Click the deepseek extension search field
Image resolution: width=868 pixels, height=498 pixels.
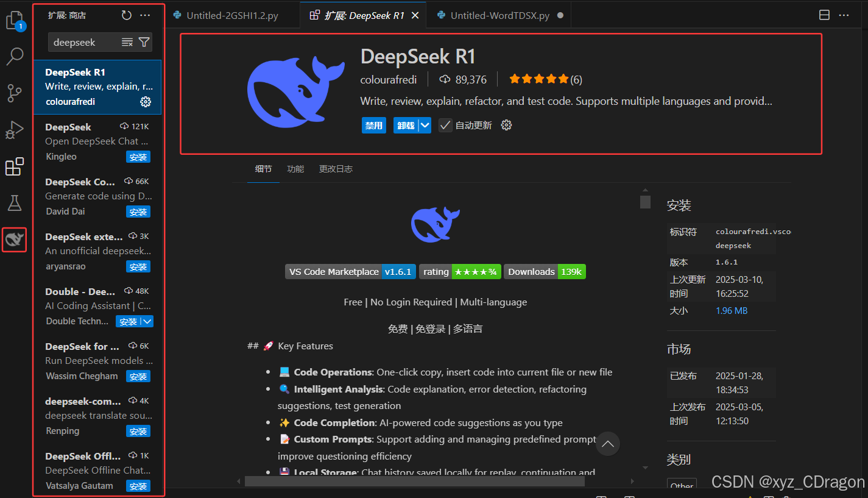point(85,42)
